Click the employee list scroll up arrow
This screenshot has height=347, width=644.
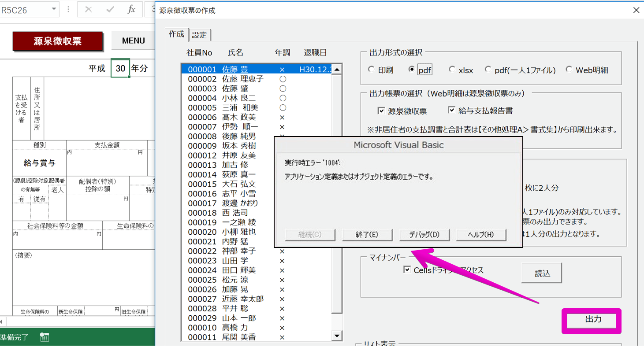coord(337,69)
